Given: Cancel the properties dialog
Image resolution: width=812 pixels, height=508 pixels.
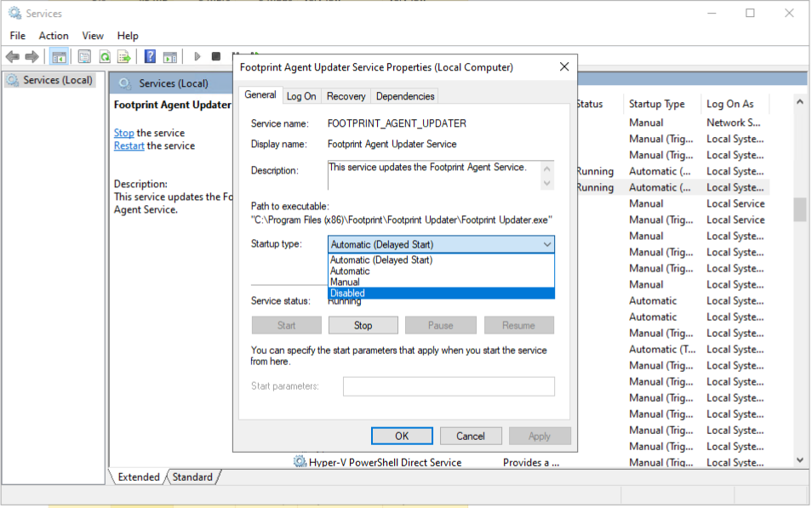Looking at the screenshot, I should [470, 436].
